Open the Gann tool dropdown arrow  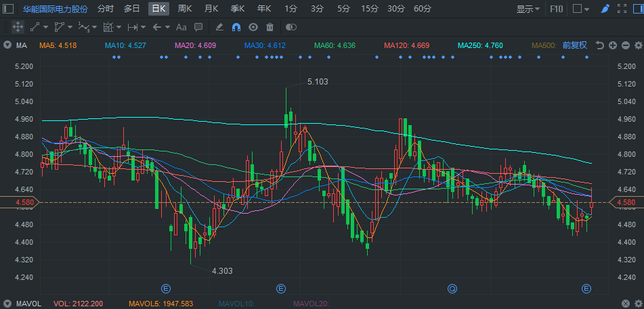[119, 27]
